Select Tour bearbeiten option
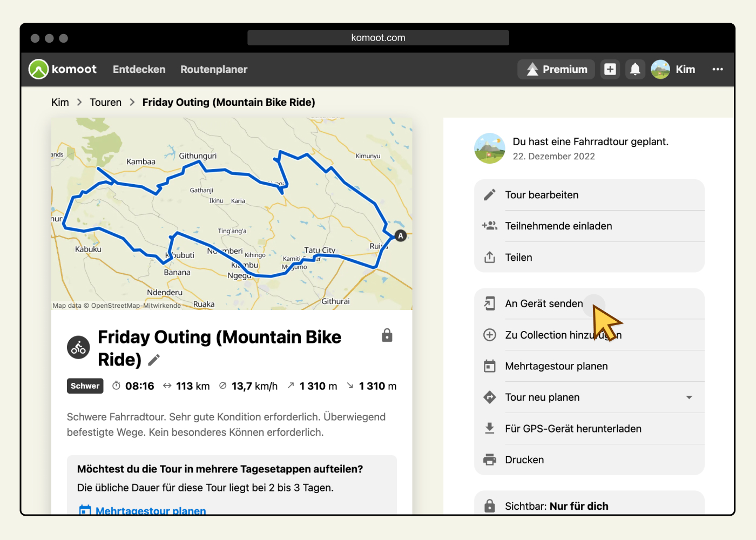756x540 pixels. point(589,195)
